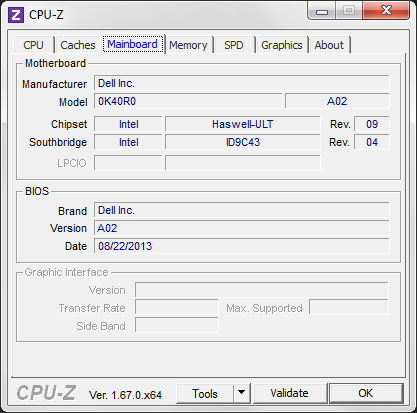Click the Ver. 1.67.0.x64 version text
417x413 pixels.
click(125, 395)
